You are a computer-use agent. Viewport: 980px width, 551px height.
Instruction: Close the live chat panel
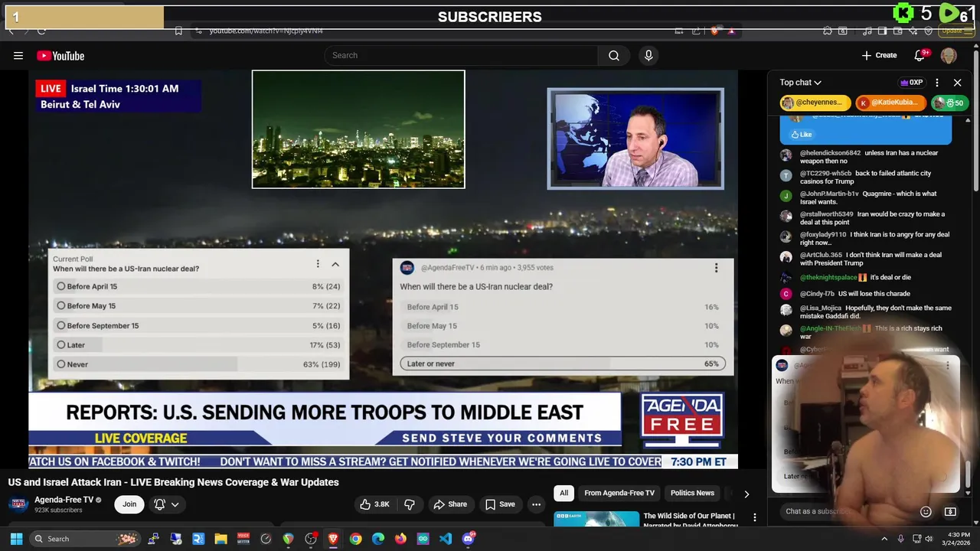coord(957,83)
